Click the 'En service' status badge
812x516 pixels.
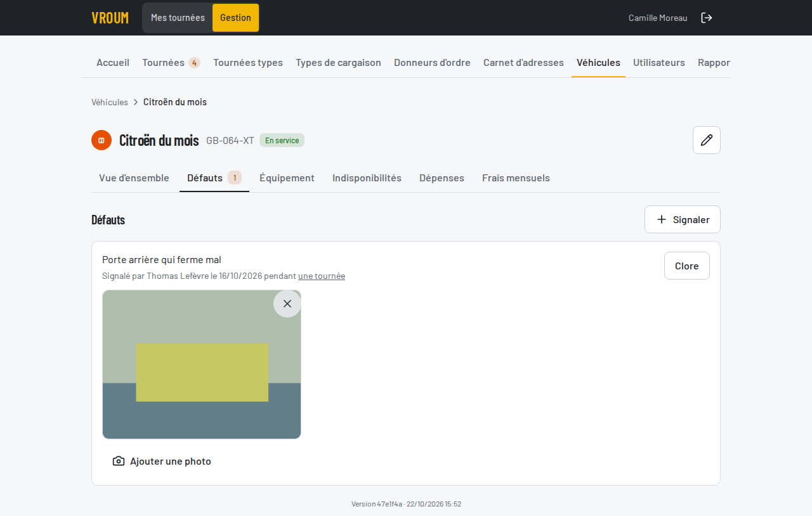coord(282,140)
